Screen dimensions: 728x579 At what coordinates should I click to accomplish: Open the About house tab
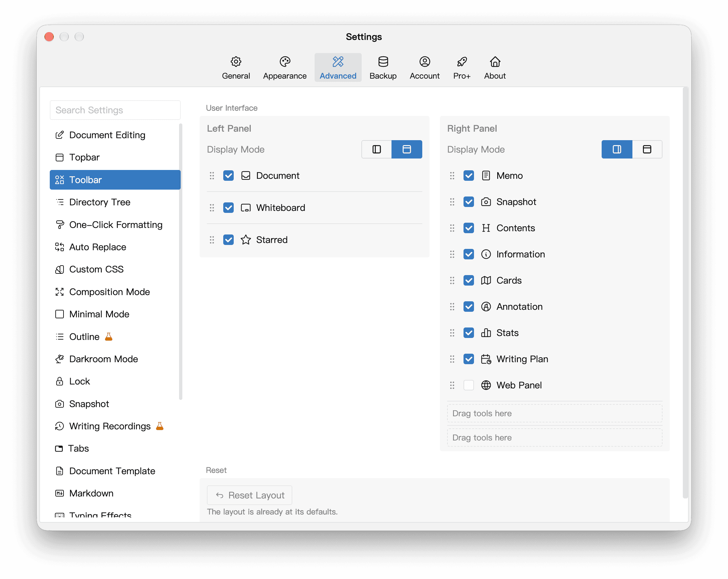tap(495, 67)
